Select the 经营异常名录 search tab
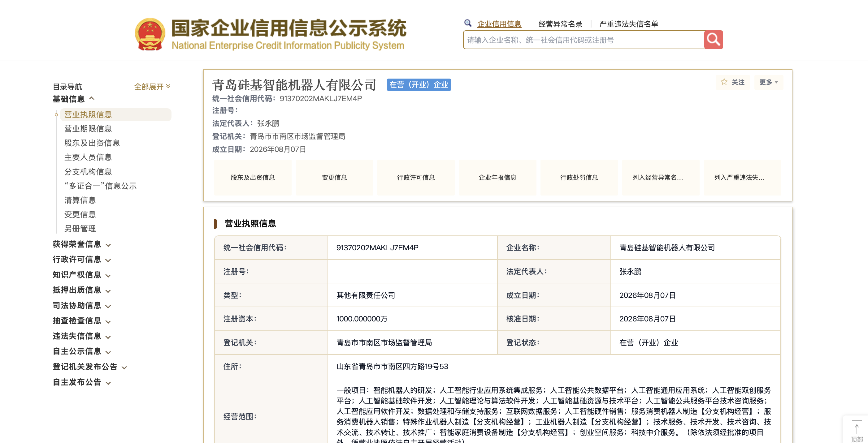The width and height of the screenshot is (868, 443). pos(560,24)
